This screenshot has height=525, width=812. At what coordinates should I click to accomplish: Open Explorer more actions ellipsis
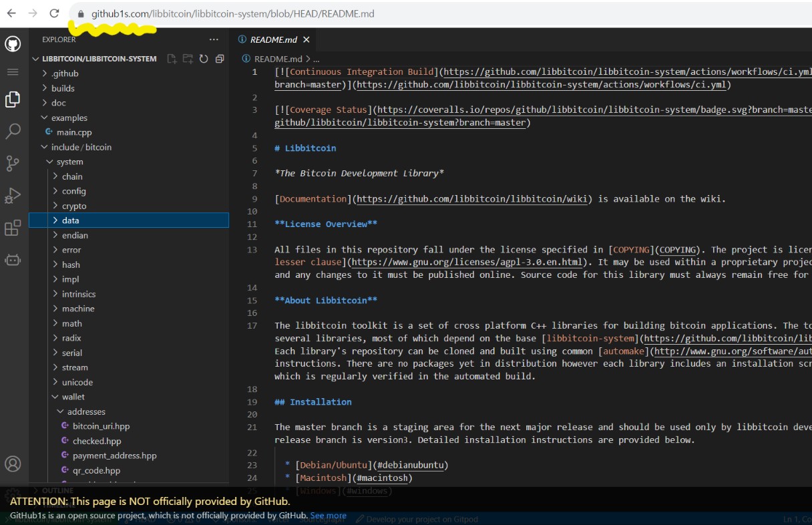pyautogui.click(x=214, y=40)
